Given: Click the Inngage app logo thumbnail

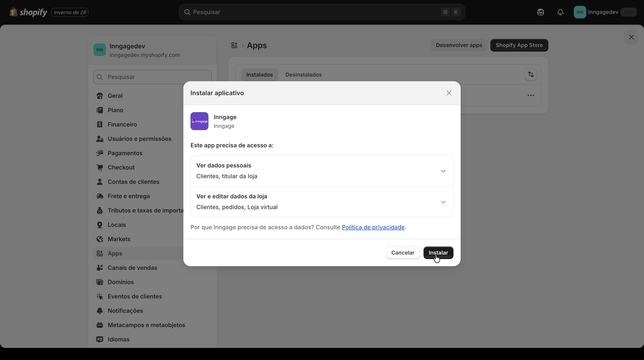Looking at the screenshot, I should click(199, 121).
